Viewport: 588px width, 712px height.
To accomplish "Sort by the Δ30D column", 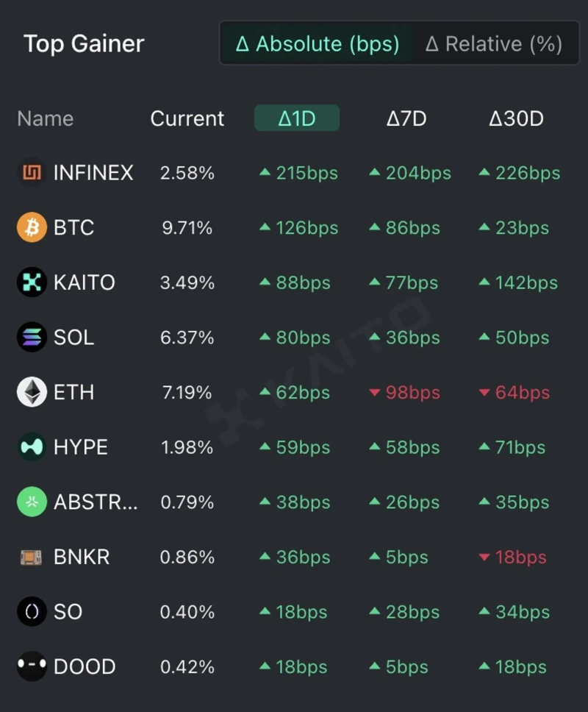I will coord(516,118).
